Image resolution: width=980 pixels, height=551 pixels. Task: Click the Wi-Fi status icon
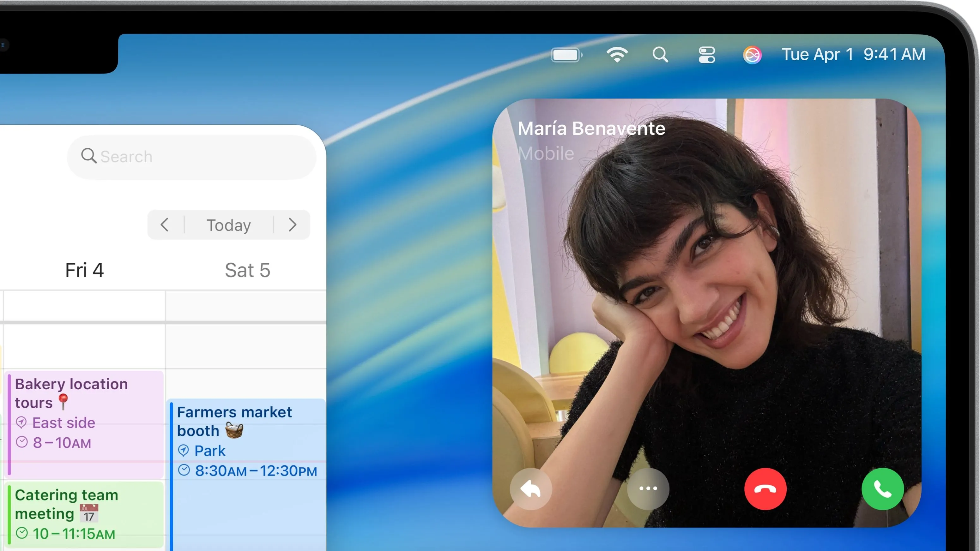tap(617, 55)
